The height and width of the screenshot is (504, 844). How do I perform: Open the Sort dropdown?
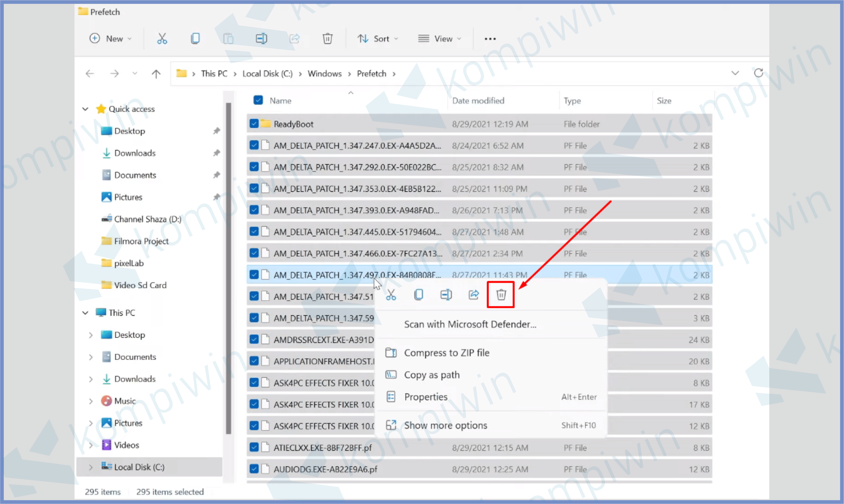(378, 39)
